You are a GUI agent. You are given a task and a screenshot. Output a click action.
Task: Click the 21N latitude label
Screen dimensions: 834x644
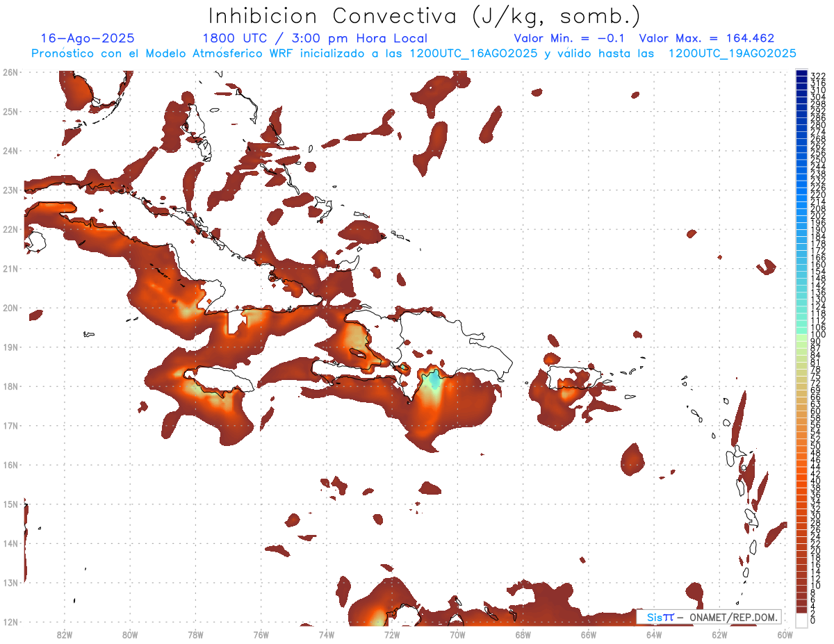click(x=10, y=268)
